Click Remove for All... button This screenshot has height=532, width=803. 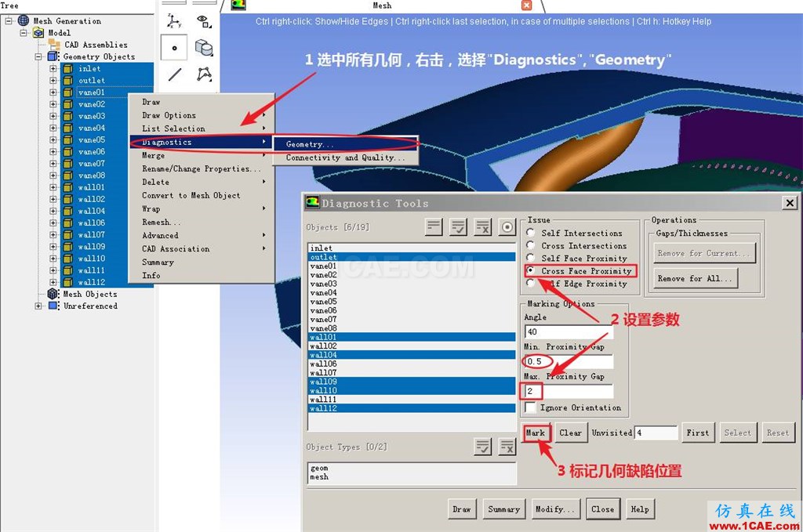tap(696, 278)
